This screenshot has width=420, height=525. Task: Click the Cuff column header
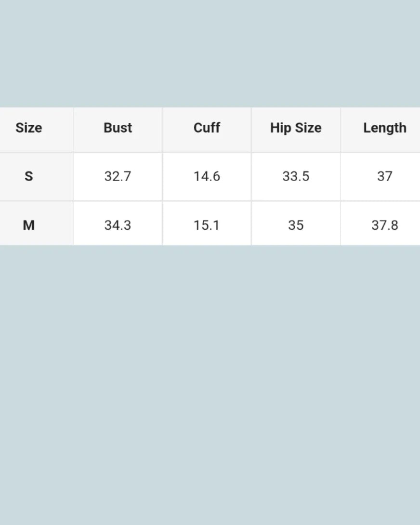point(207,128)
